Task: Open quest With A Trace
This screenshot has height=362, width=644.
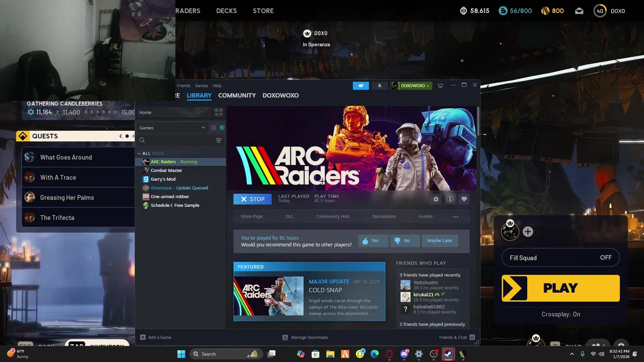Action: pos(78,177)
